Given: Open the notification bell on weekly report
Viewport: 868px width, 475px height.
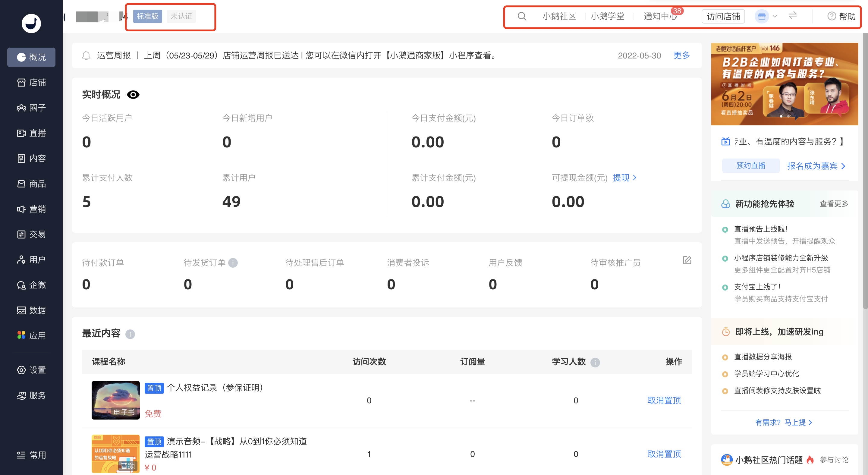Looking at the screenshot, I should pos(86,55).
